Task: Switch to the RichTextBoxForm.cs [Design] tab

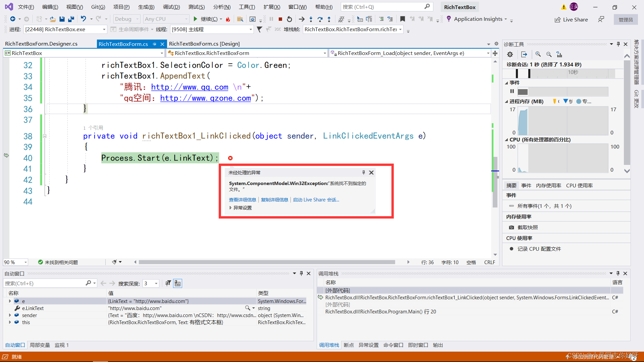Action: click(204, 44)
